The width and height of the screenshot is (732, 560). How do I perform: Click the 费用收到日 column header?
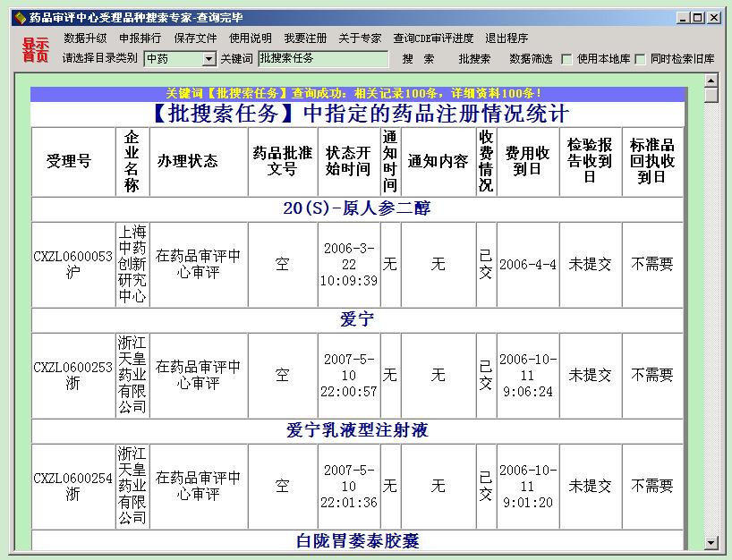coord(528,161)
